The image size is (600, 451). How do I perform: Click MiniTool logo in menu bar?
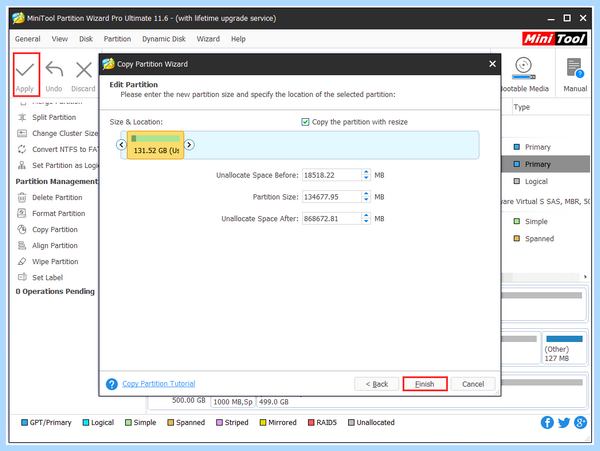[x=554, y=39]
